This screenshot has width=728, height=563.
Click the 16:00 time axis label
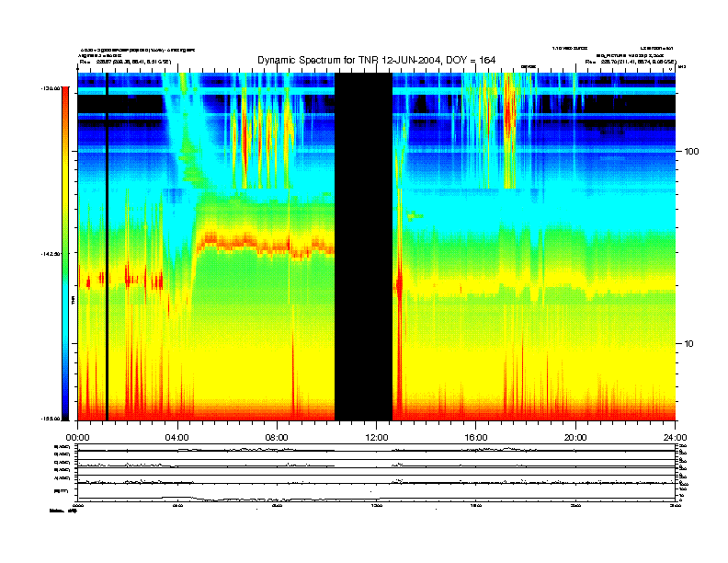pos(476,438)
